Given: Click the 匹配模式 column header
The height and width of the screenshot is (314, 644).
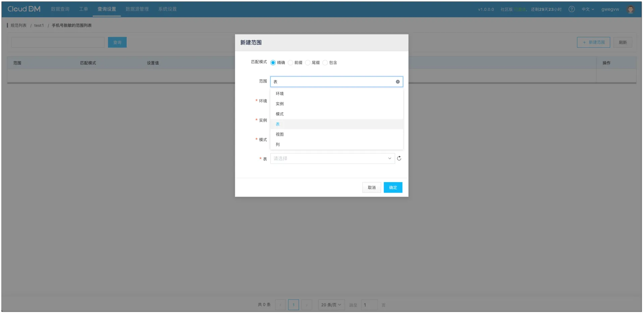Looking at the screenshot, I should [x=88, y=63].
